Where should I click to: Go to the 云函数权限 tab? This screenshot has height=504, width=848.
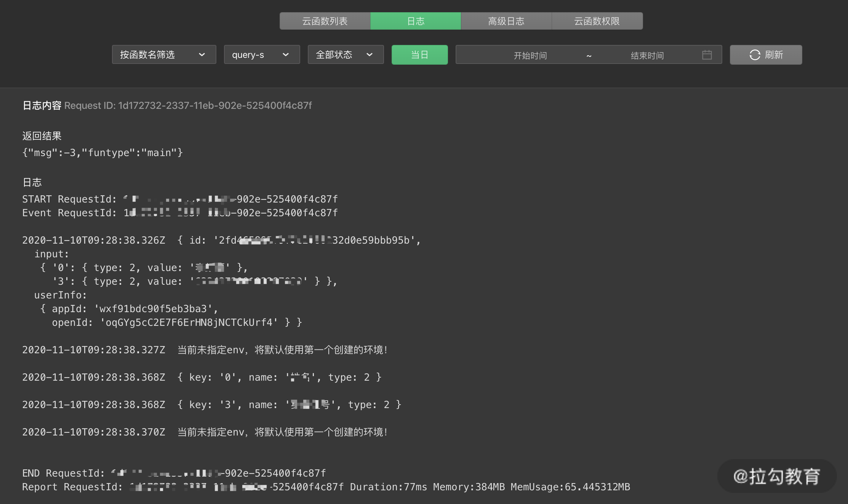(x=597, y=21)
